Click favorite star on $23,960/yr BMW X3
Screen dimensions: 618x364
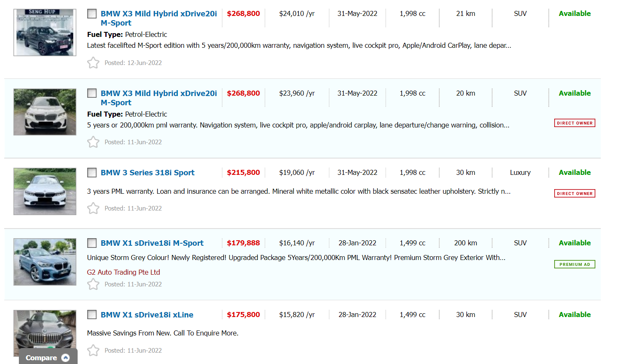[93, 142]
